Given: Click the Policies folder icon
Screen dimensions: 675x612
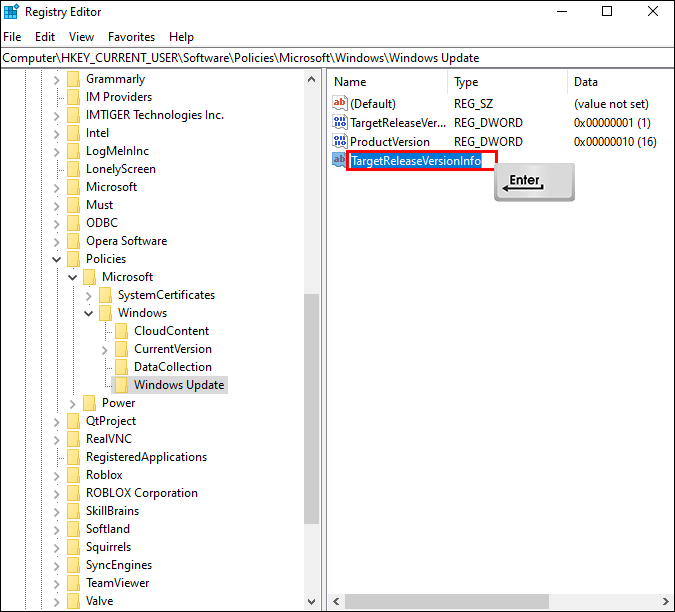Looking at the screenshot, I should click(x=74, y=260).
